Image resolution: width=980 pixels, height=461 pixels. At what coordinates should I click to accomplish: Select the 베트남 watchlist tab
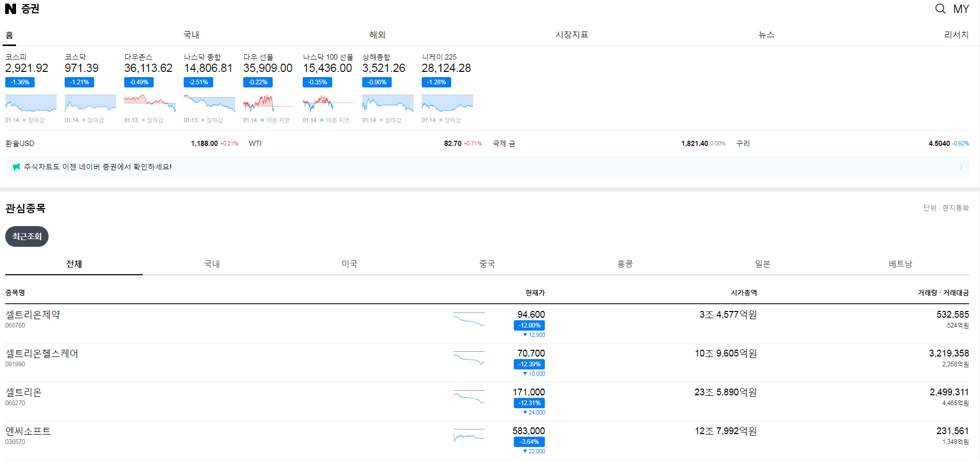[x=900, y=264]
